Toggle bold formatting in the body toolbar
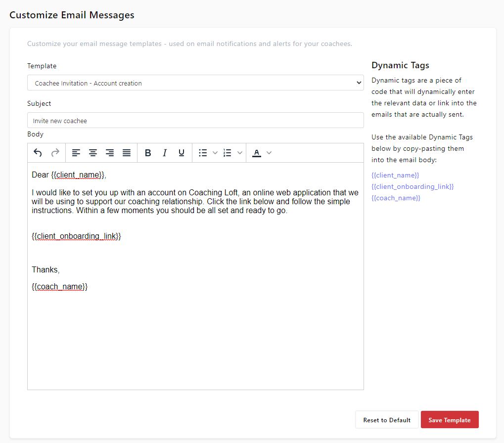The height and width of the screenshot is (443, 504). [148, 152]
